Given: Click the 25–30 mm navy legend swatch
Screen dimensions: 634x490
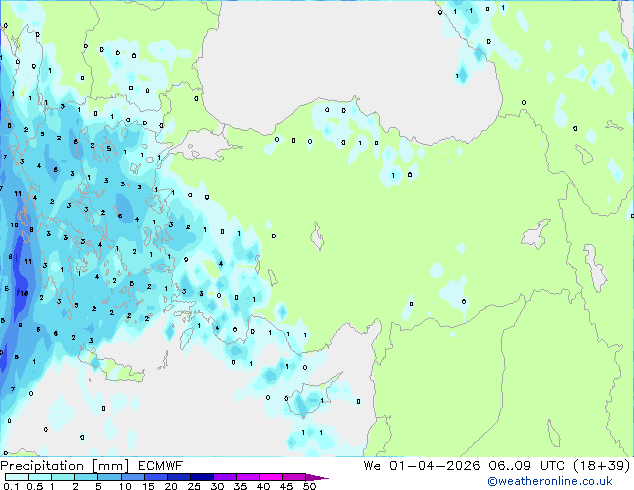Looking at the screenshot, I should (202, 477).
